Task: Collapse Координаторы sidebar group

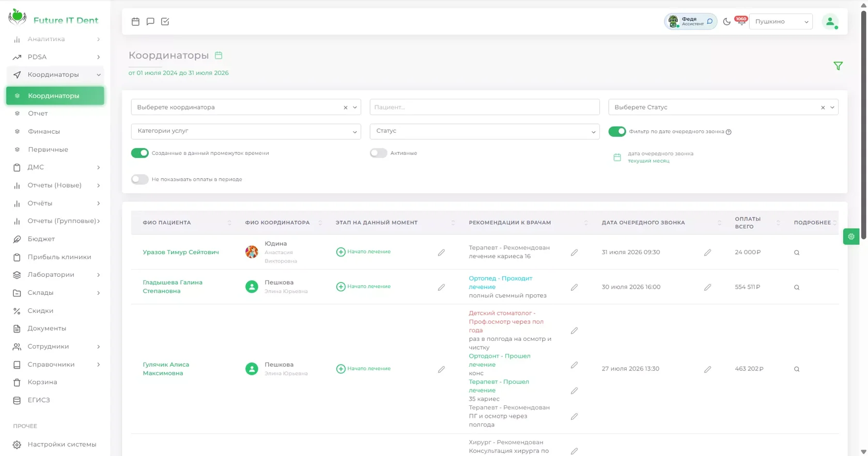Action: [x=55, y=75]
